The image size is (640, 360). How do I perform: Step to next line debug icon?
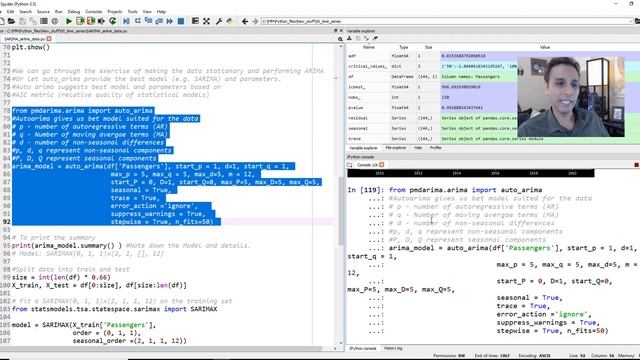point(138,21)
